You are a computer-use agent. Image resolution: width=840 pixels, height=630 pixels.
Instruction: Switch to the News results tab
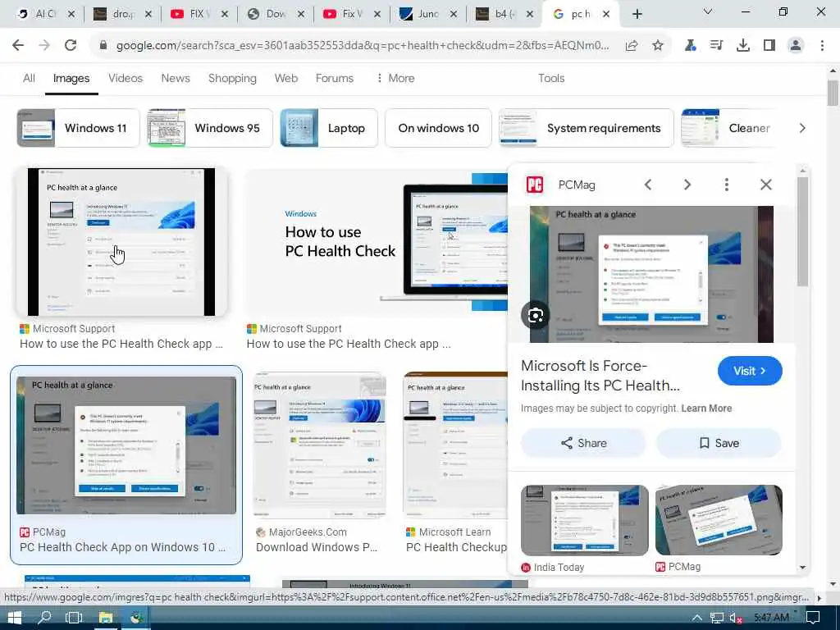pyautogui.click(x=176, y=78)
